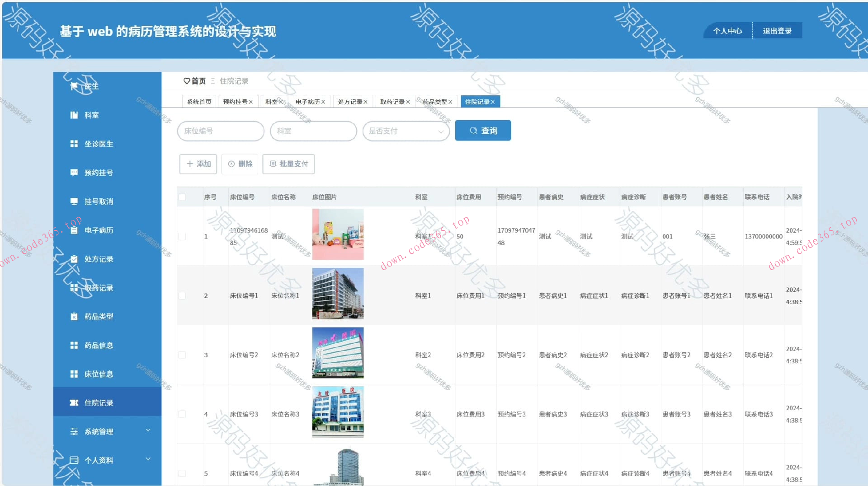Image resolution: width=868 pixels, height=486 pixels.
Task: Click the 坐诊医生 grid icon in sidebar
Action: [75, 144]
